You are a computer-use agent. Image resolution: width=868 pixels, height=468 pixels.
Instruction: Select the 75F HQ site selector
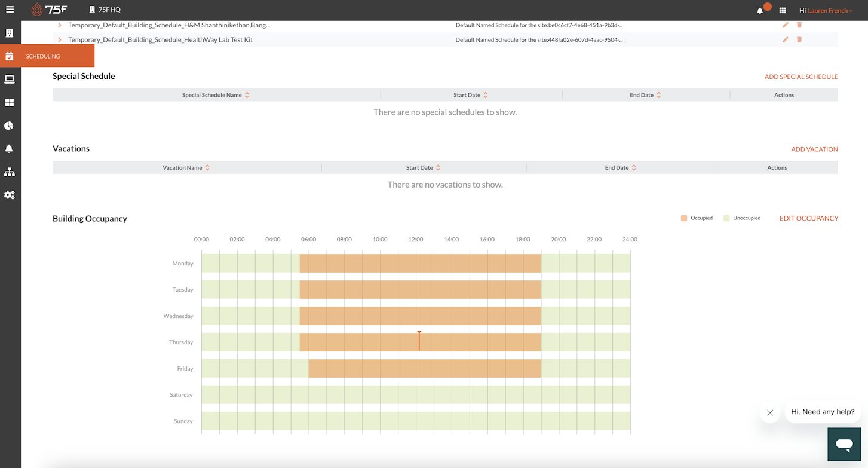(x=105, y=10)
